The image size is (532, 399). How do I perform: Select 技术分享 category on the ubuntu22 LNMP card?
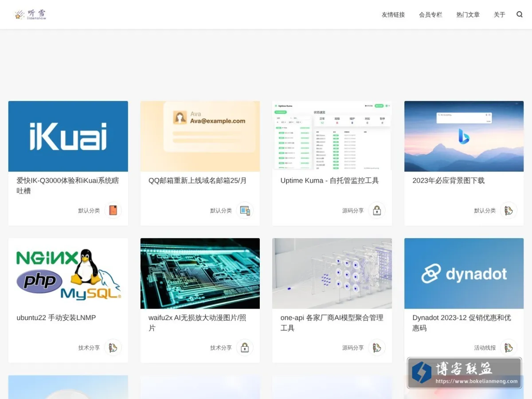tap(89, 348)
